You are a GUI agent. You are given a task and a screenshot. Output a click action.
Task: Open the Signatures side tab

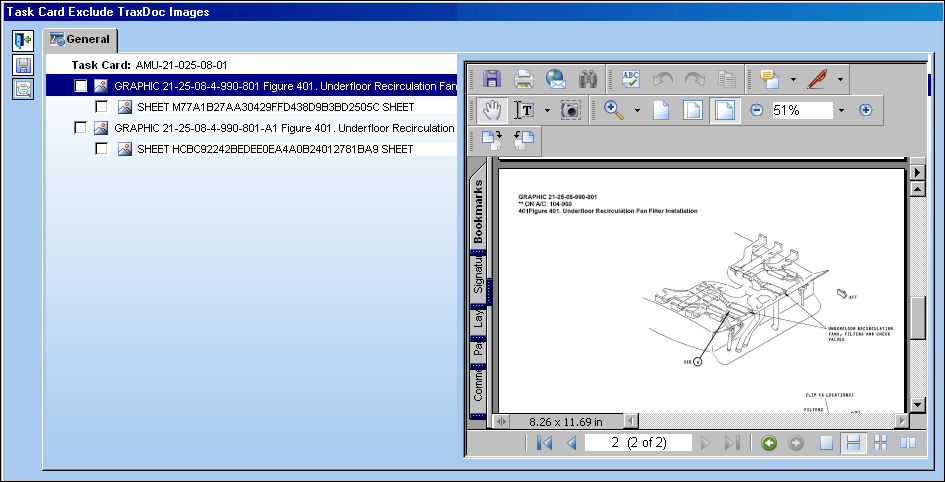coord(478,277)
